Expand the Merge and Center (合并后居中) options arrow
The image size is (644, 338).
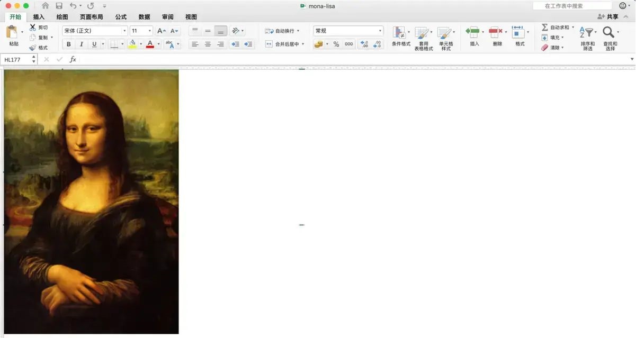(303, 44)
